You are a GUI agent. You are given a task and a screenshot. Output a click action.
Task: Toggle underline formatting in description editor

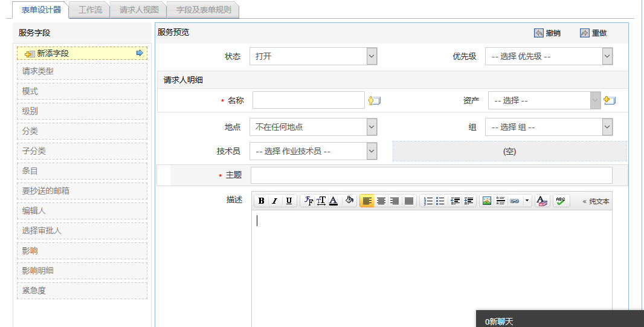289,201
